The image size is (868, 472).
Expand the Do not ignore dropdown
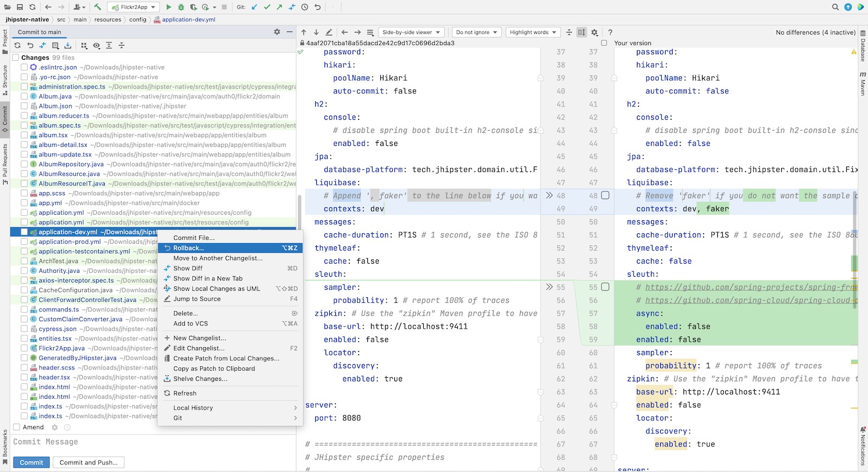point(477,33)
